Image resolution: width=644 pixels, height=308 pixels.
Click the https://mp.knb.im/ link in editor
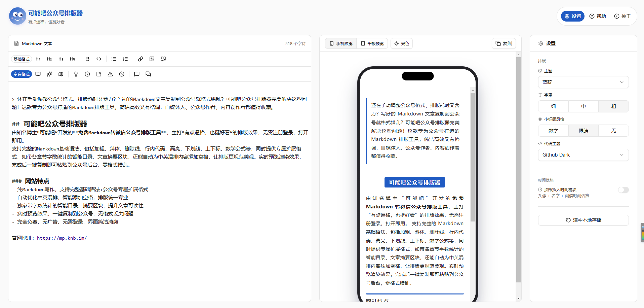point(62,238)
